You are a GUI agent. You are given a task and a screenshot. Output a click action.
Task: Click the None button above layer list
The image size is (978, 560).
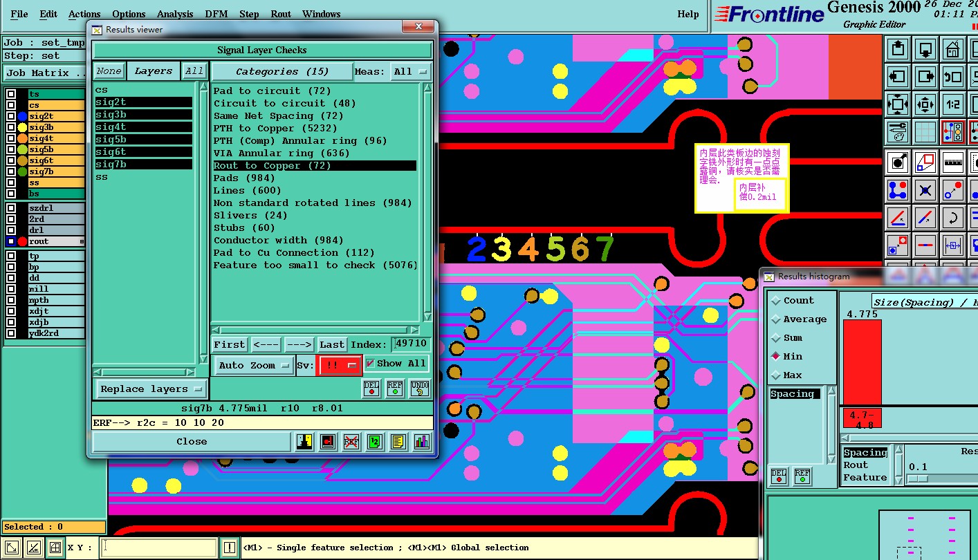coord(109,71)
